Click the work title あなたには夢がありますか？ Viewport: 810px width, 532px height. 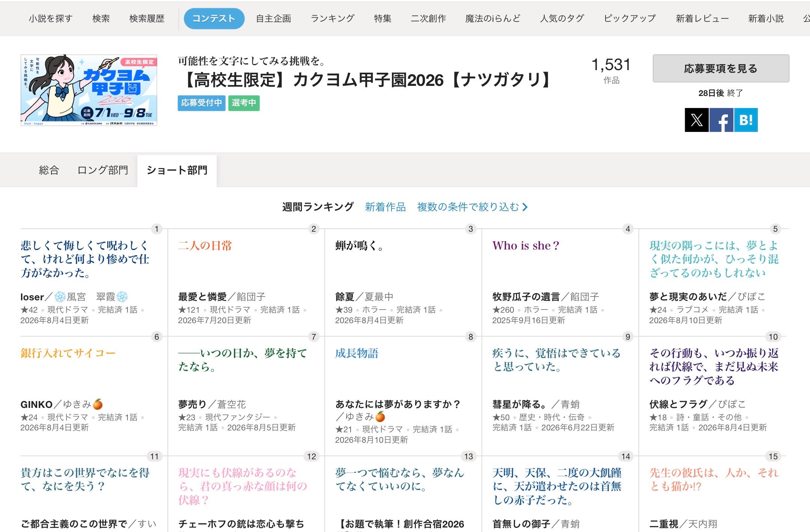pos(398,405)
